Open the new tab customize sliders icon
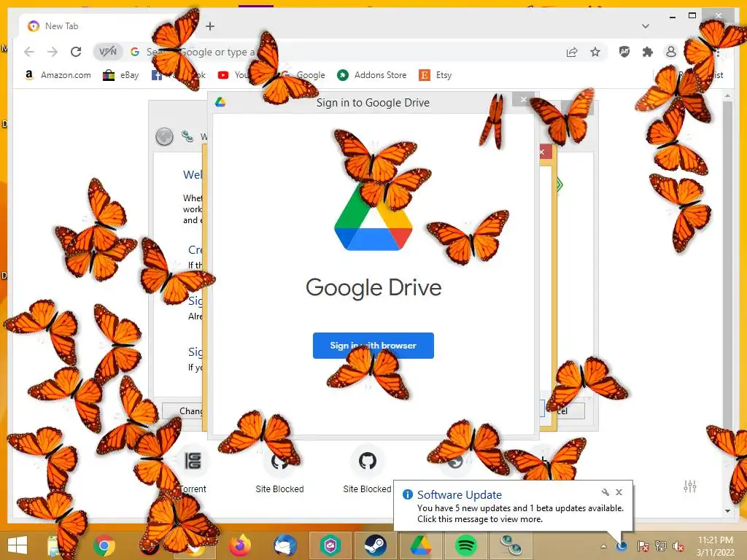Screen dimensions: 747x560 click(690, 486)
